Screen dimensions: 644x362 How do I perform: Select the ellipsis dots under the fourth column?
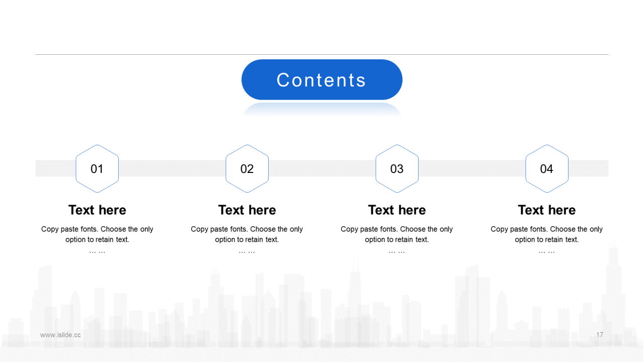546,251
